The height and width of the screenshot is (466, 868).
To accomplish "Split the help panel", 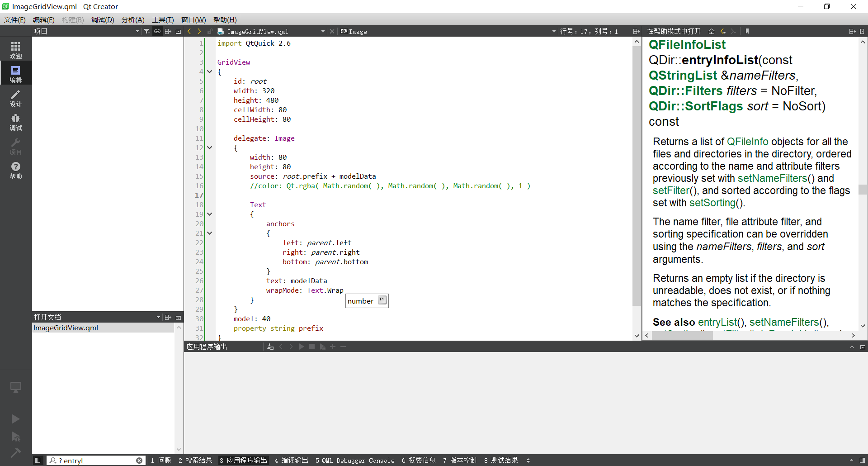I will click(852, 31).
